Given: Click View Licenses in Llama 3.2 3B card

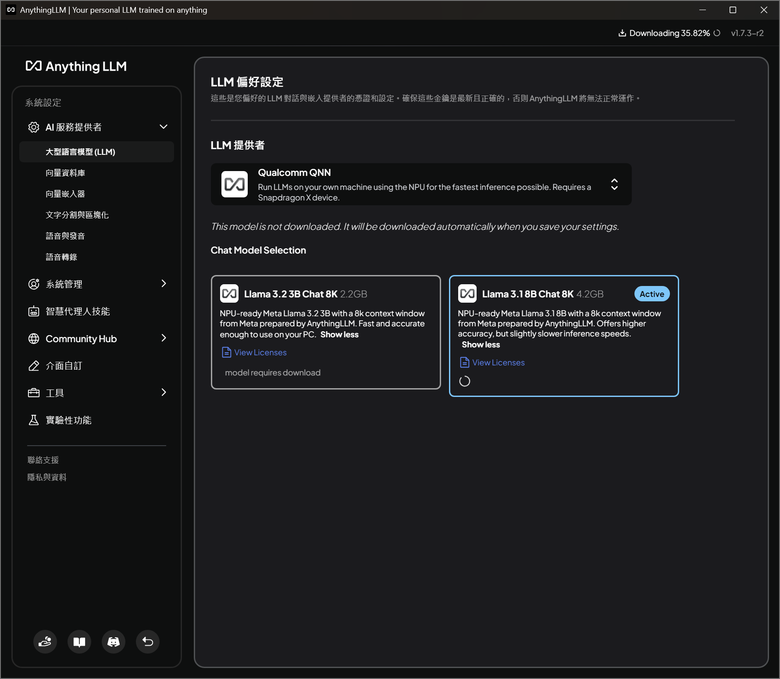Looking at the screenshot, I should (260, 352).
